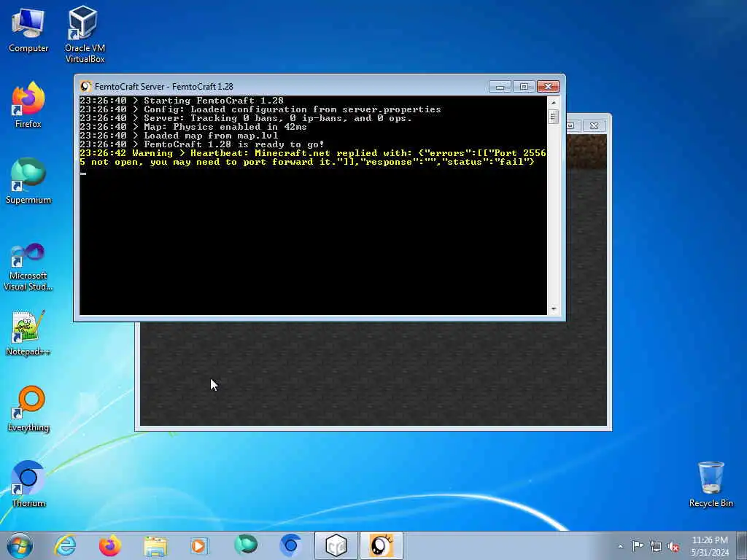Click the 'Tracking 0 bans' log line
Viewport: 747px width, 560px height.
[246, 118]
